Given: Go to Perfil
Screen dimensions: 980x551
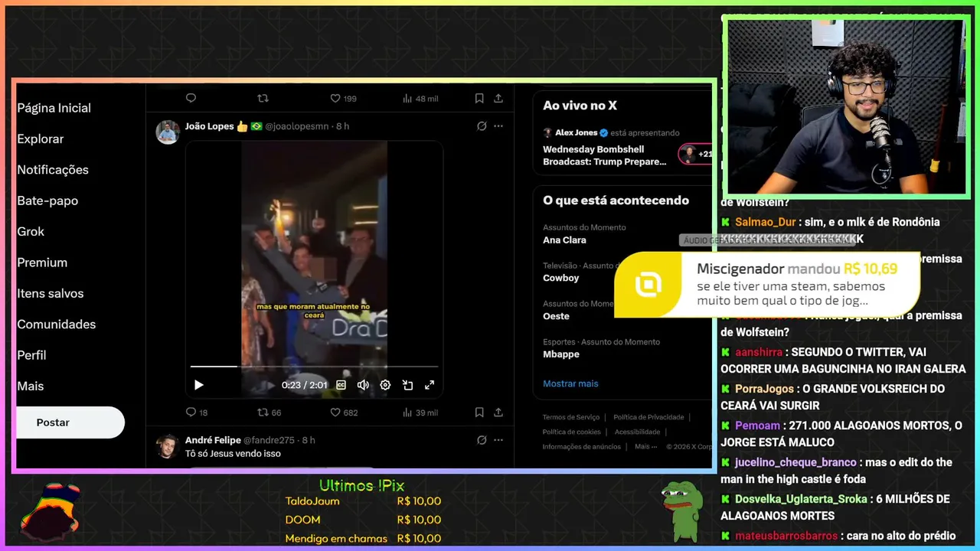Looking at the screenshot, I should pyautogui.click(x=31, y=355).
